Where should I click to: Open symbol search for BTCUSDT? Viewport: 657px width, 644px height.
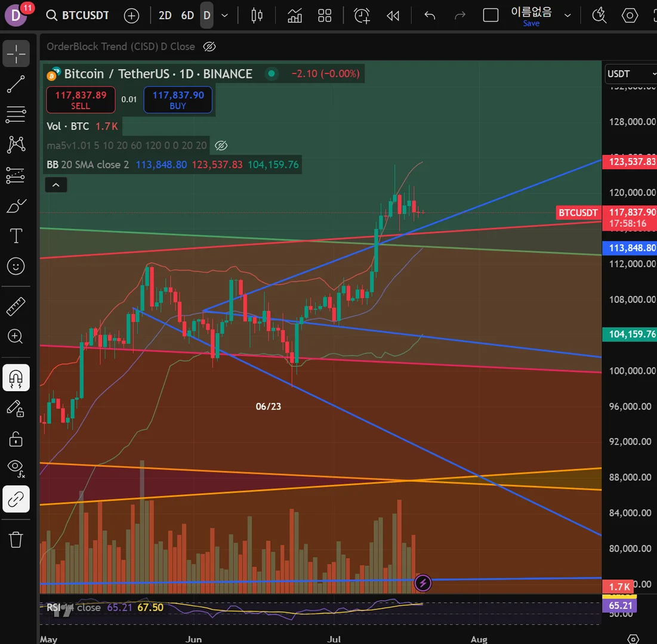[78, 16]
